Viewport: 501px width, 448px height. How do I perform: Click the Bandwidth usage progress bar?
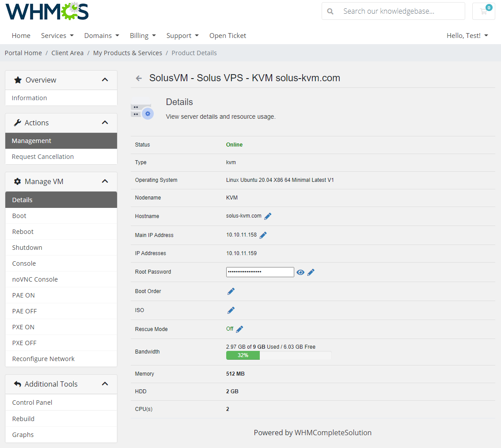[x=278, y=355]
